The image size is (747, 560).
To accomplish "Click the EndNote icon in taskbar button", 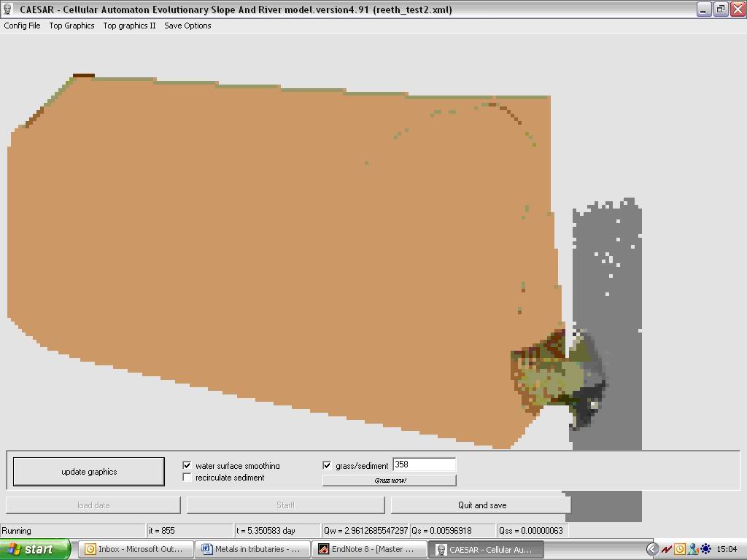I will (323, 549).
